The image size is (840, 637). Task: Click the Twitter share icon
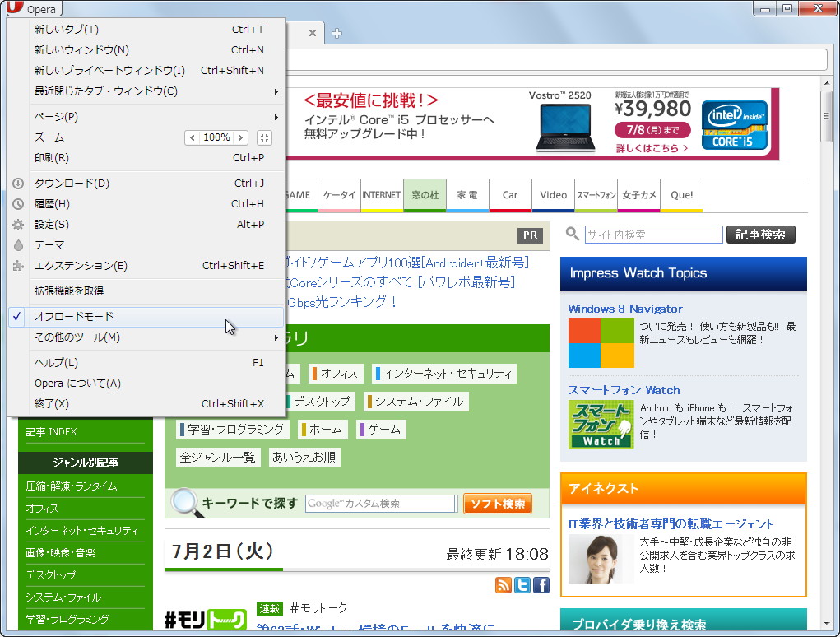coord(522,585)
